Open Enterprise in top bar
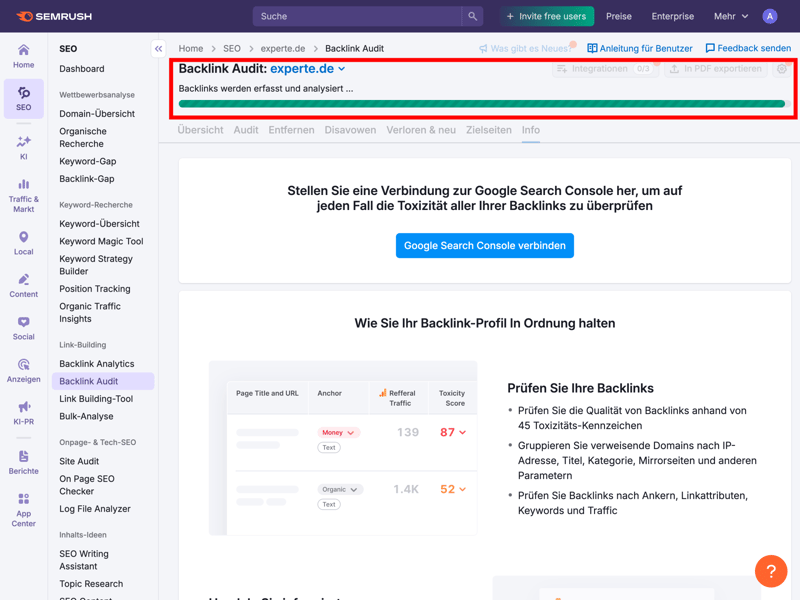Image resolution: width=800 pixels, height=600 pixels. pos(672,16)
